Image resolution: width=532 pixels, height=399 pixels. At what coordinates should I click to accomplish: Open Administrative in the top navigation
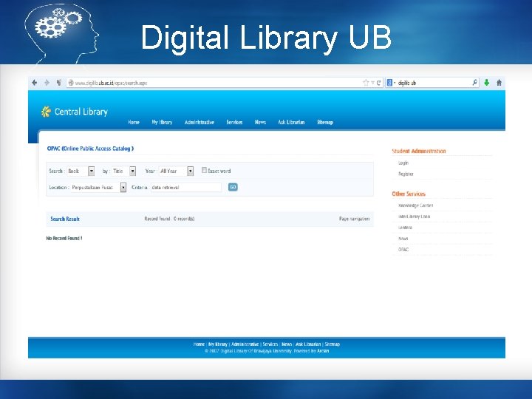click(x=199, y=122)
